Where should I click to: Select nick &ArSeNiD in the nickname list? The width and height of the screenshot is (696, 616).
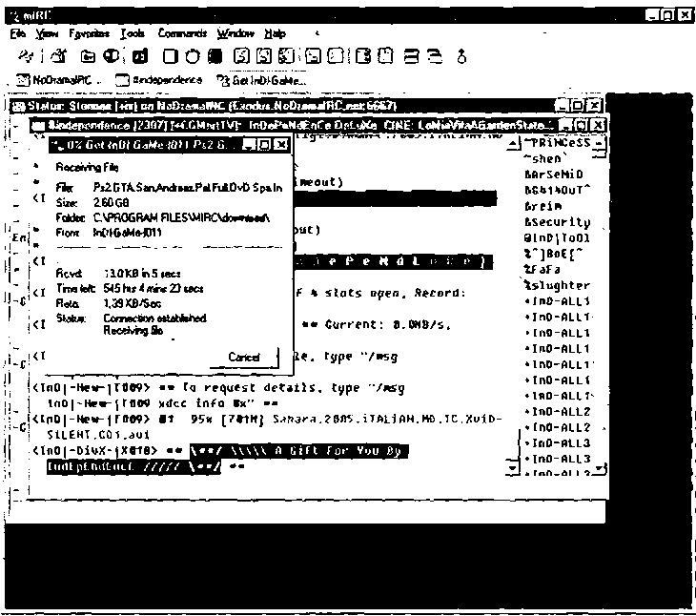(x=554, y=175)
